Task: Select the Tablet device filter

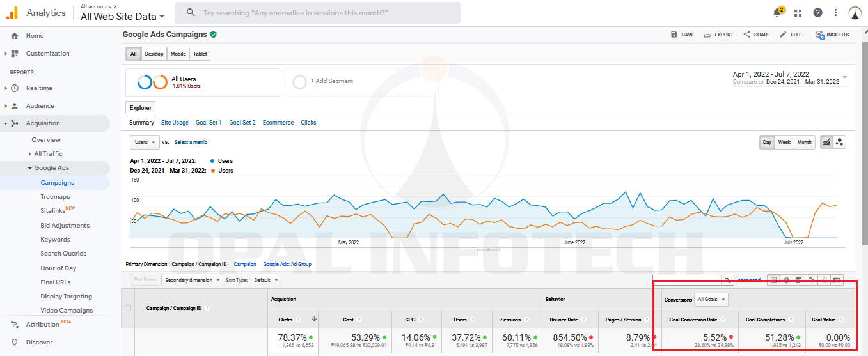Action: click(200, 54)
